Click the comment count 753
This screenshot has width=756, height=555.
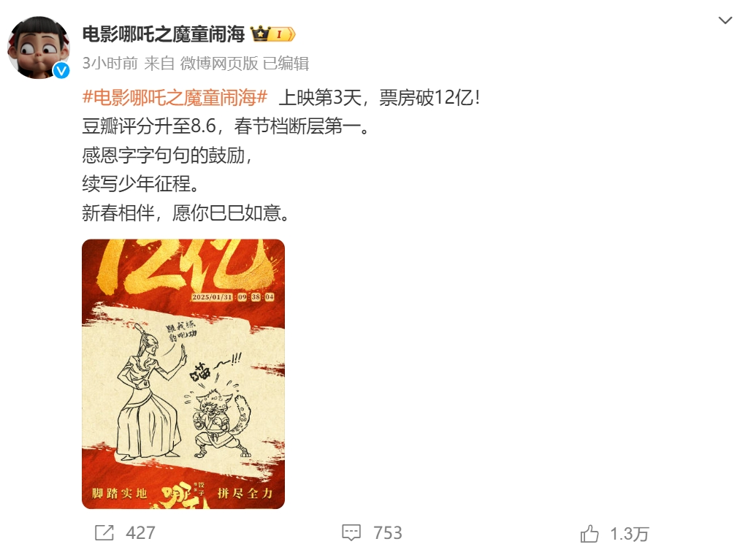(388, 533)
